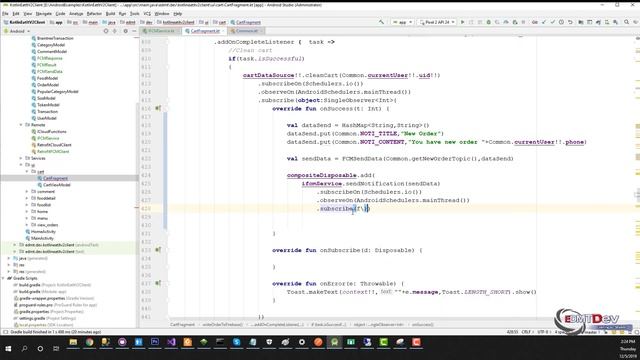Open the Search Everywhere magnifier in the toolbar
The width and height of the screenshot is (640, 360).
coord(626,22)
